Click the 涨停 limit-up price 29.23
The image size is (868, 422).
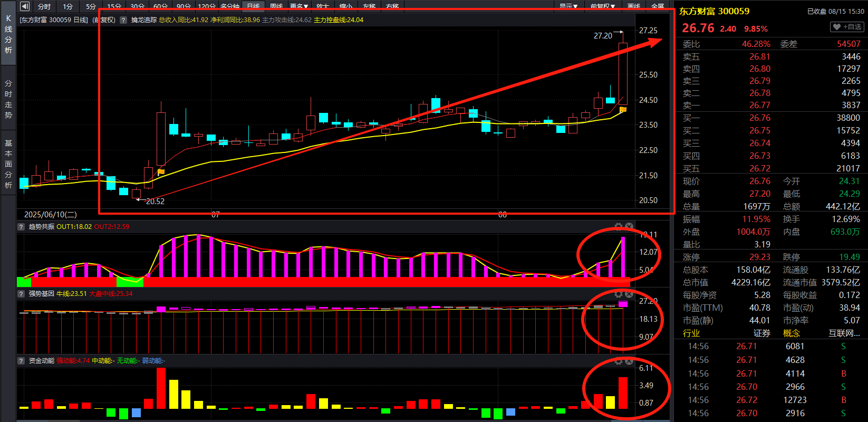tap(760, 257)
